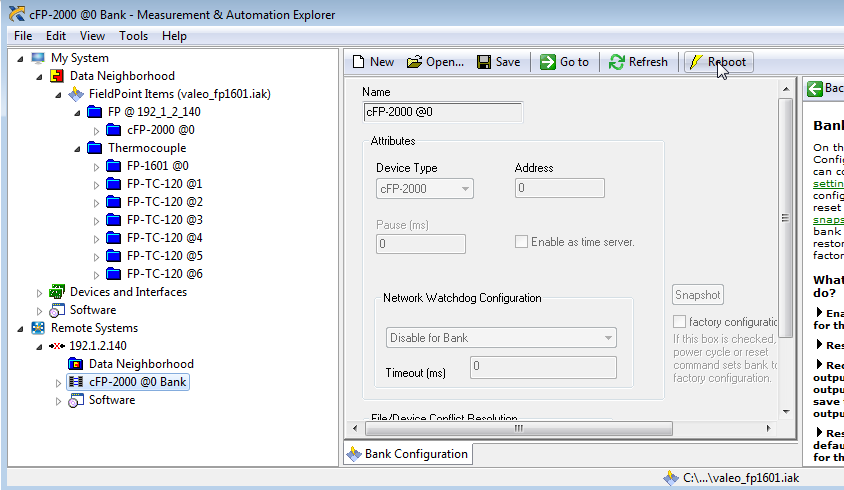
Task: Collapse the FieldPoint Items node
Action: [58, 95]
